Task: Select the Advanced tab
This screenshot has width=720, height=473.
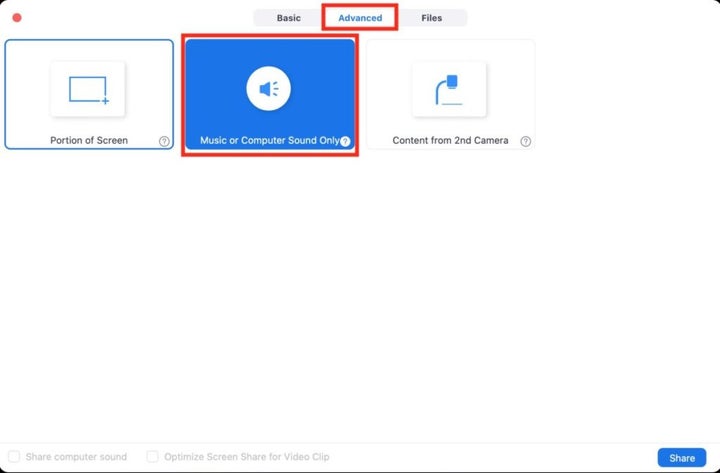Action: coord(360,18)
